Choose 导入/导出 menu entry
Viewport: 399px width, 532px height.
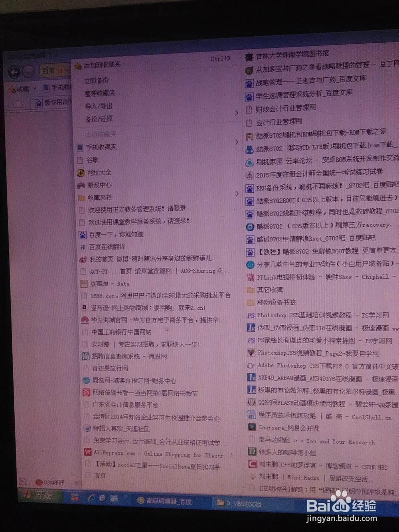click(99, 106)
